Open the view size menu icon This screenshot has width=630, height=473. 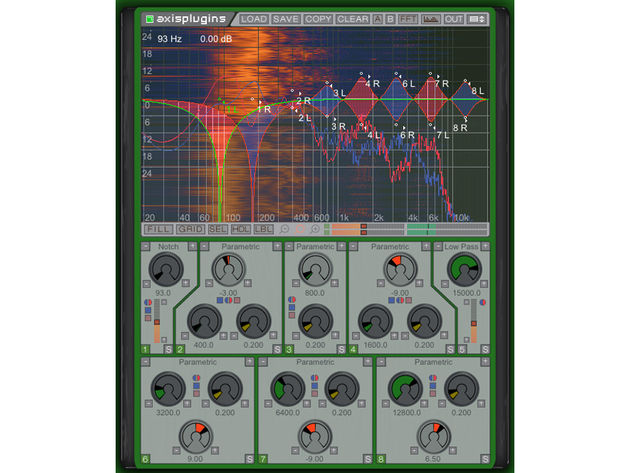pos(477,19)
